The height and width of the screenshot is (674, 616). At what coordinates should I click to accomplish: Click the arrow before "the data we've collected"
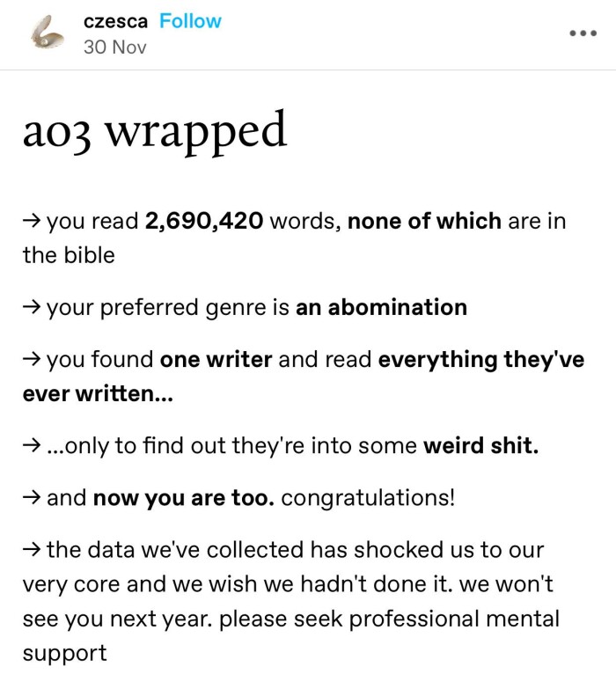click(33, 550)
